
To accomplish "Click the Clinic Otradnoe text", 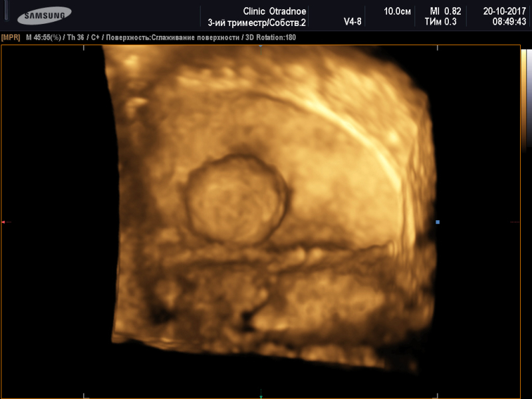I will tap(275, 11).
